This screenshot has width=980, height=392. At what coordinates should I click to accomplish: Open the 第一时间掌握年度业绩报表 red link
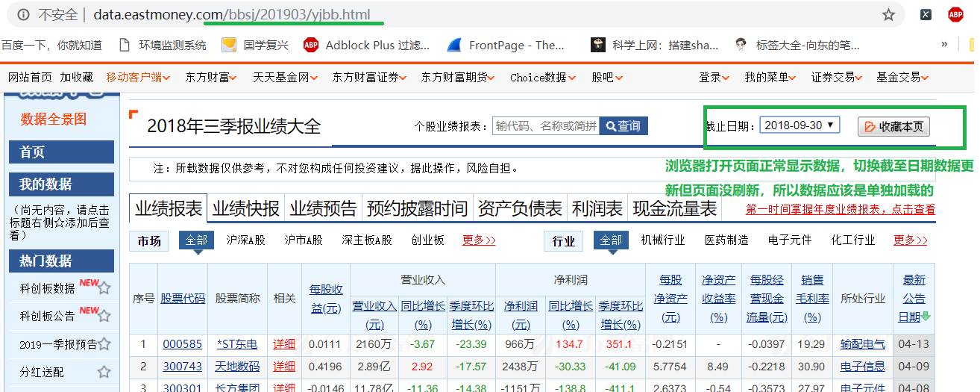coord(841,210)
